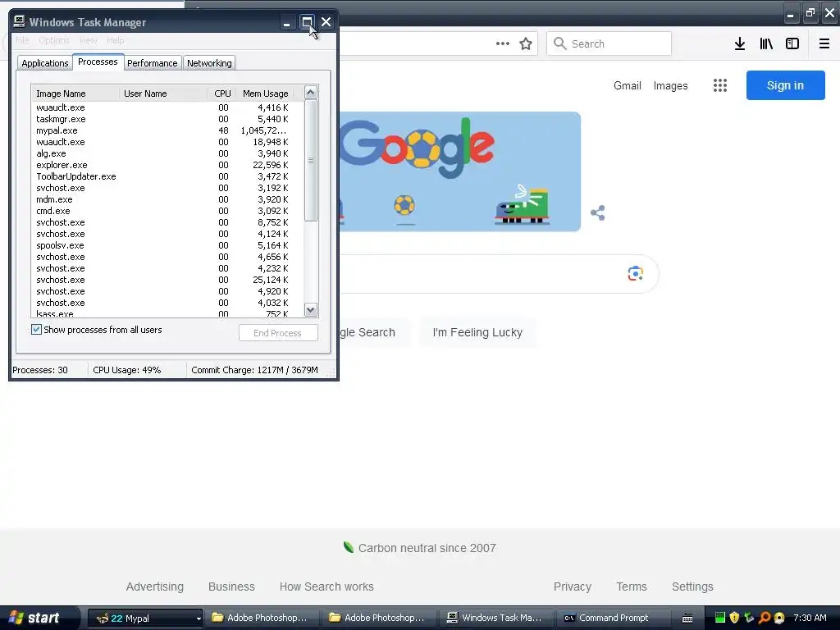Screen dimensions: 840x630
Task: Click Carbon neutral since 2007 link
Action: pyautogui.click(x=427, y=548)
